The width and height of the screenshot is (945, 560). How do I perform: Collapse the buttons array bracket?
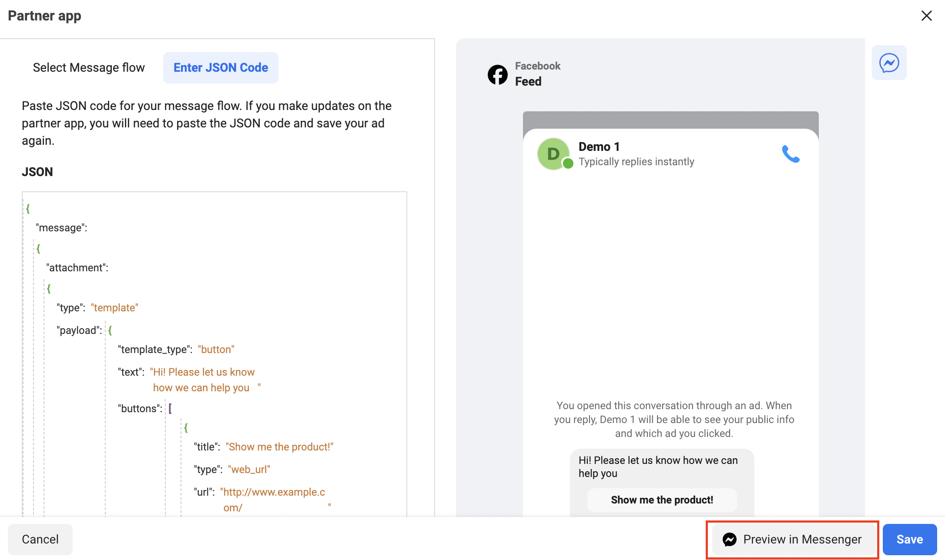170,408
